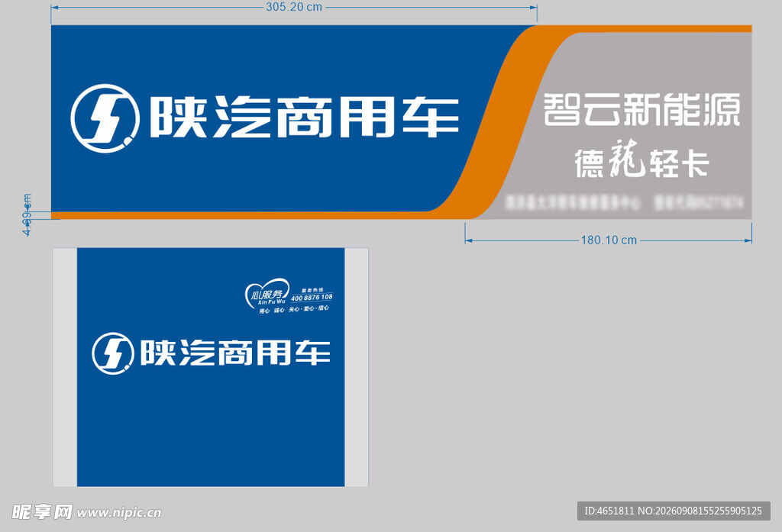Image resolution: width=782 pixels, height=532 pixels.
Task: Select the Xin Fu Wu pinyin text
Action: (272, 302)
